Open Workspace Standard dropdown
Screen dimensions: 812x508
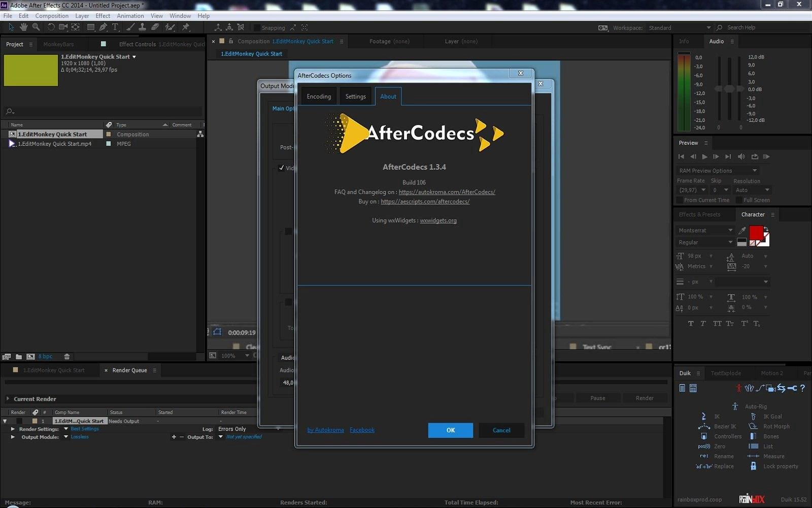[x=680, y=28]
